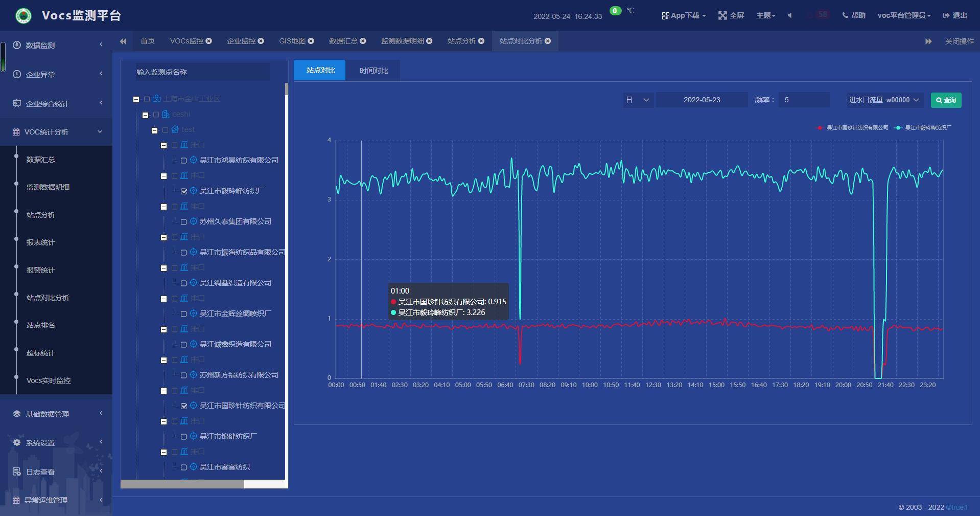Check 吴江市鸿昊纺织有限公司 checkbox
980x516 pixels.
pyautogui.click(x=184, y=161)
